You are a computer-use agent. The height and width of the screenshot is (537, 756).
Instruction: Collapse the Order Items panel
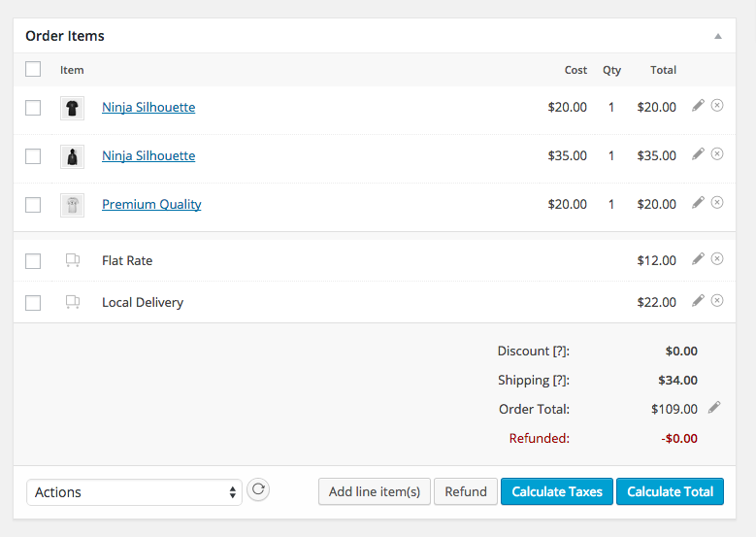click(x=718, y=36)
